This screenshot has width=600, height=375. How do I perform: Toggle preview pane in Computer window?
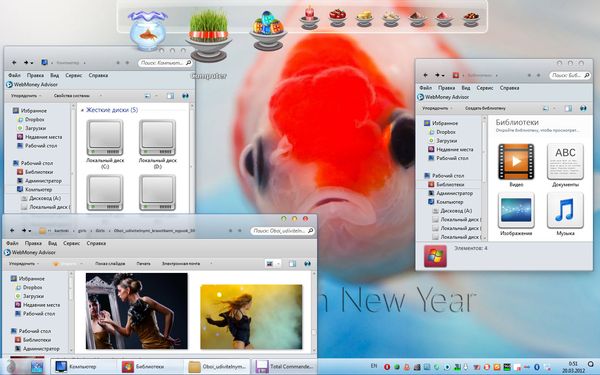click(x=170, y=96)
